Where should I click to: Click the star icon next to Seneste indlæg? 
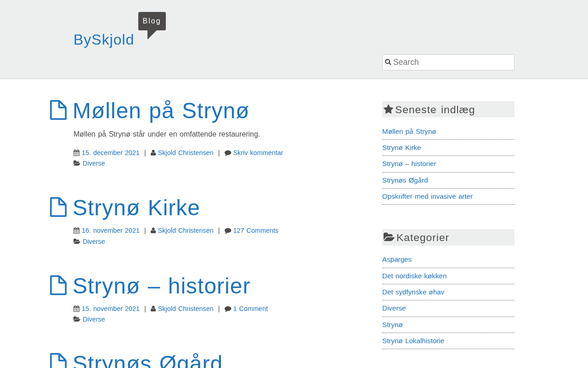pos(388,109)
